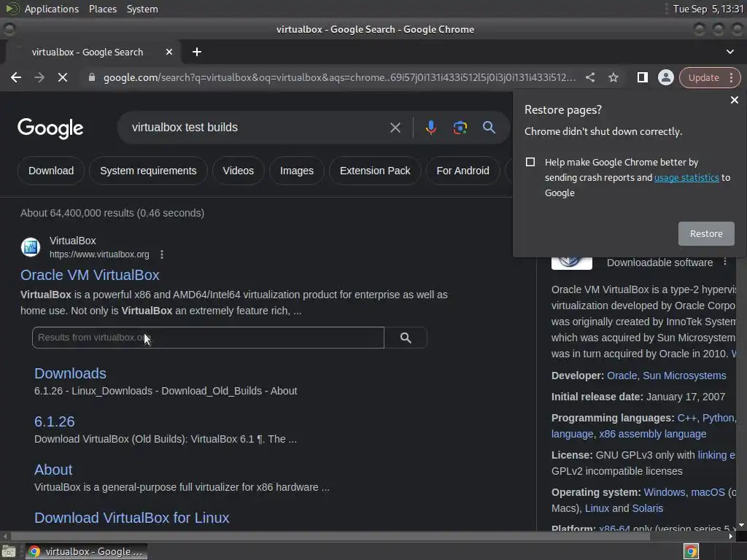Image resolution: width=747 pixels, height=560 pixels.
Task: Open the Places menu
Action: coord(102,9)
